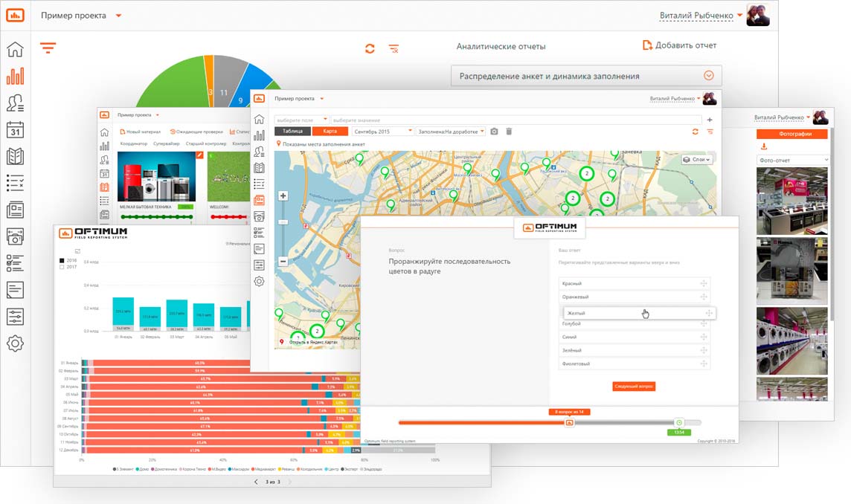Open the Ожидающие проверки tab in materials window
The image size is (851, 504).
tap(196, 132)
